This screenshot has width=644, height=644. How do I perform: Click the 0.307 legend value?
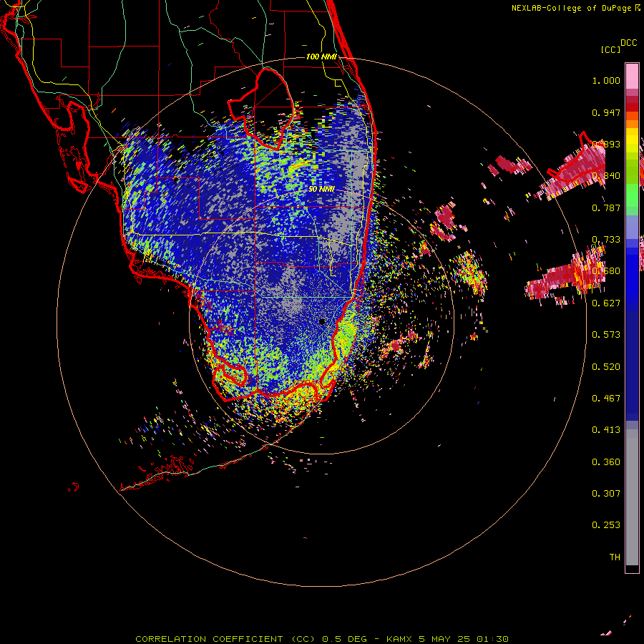[606, 493]
